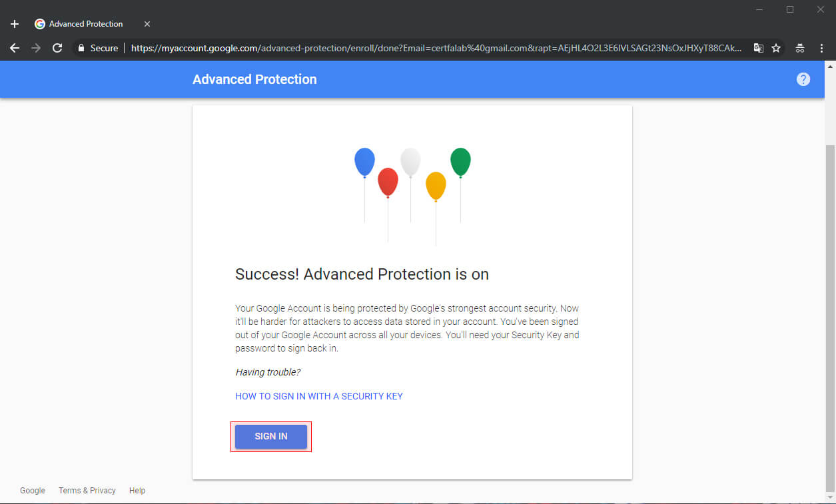Bookmark this page with the star
Viewport: 836px width, 504px height.
(776, 48)
